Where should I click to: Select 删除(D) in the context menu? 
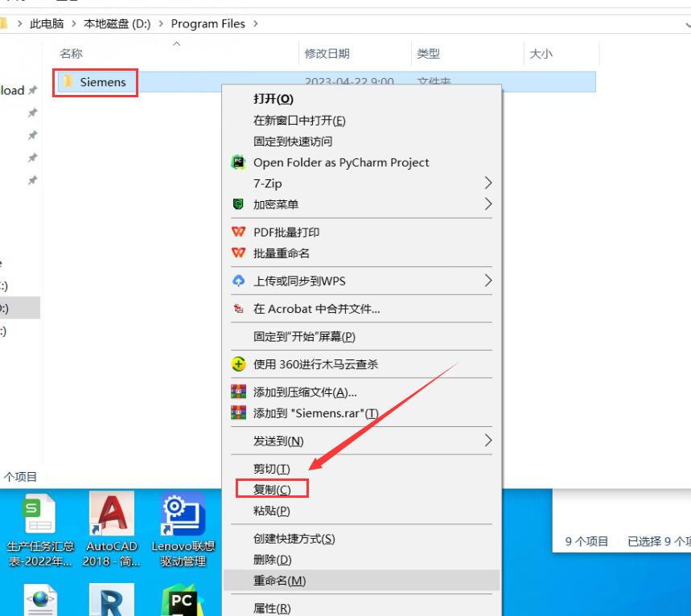(272, 560)
